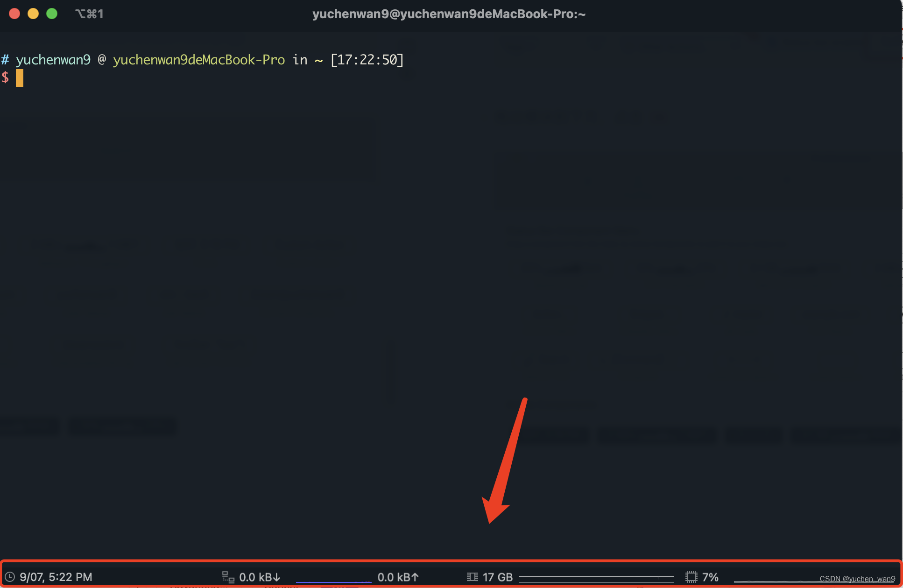Viewport: 903px width, 588px height.
Task: Click the clock icon in status bar
Action: coord(10,577)
